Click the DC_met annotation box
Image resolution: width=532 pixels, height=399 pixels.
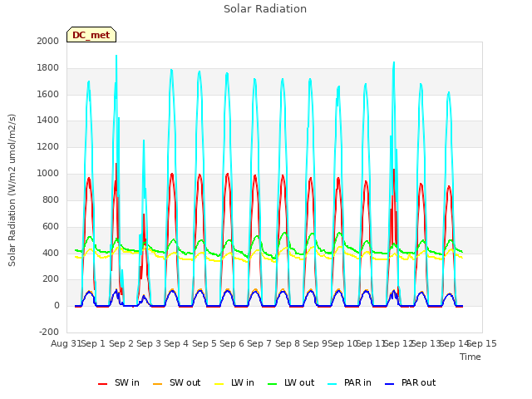pyautogui.click(x=91, y=35)
